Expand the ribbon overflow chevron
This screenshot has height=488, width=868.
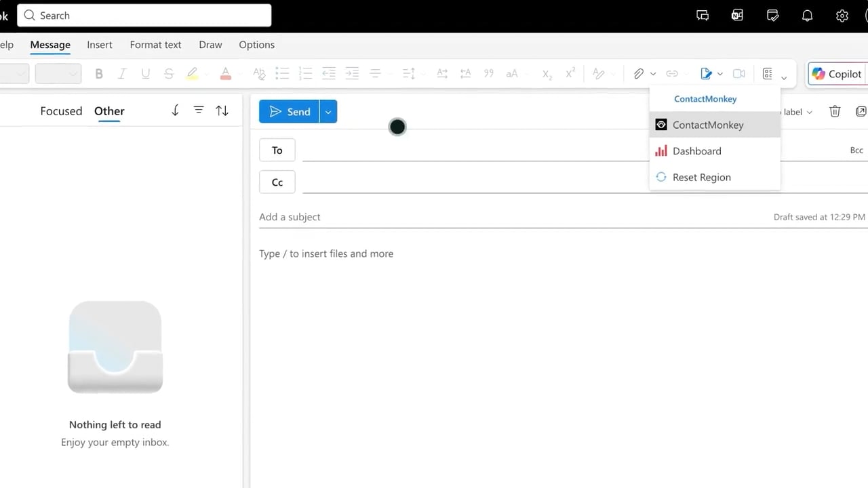coord(784,78)
